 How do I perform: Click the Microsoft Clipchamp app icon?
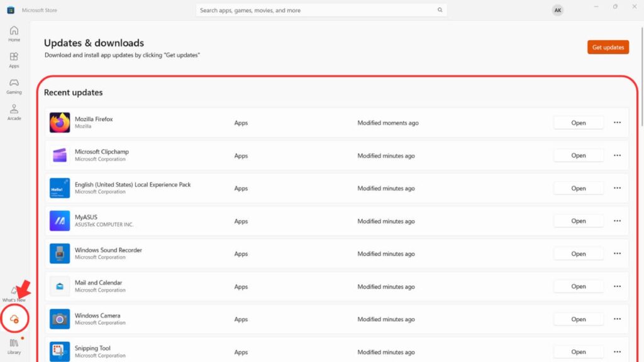coord(60,156)
